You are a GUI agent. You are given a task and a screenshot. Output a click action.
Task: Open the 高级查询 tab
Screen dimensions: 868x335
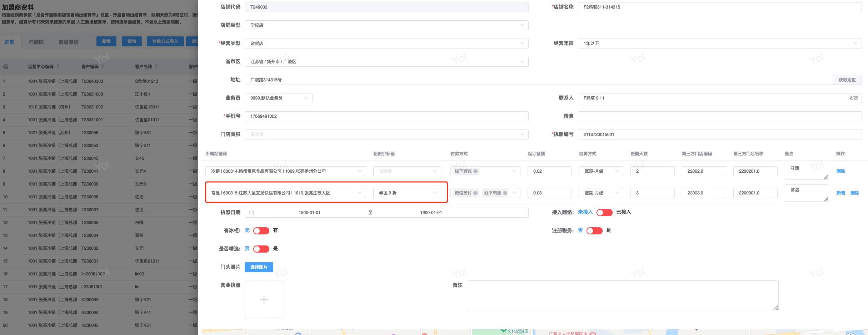point(69,42)
